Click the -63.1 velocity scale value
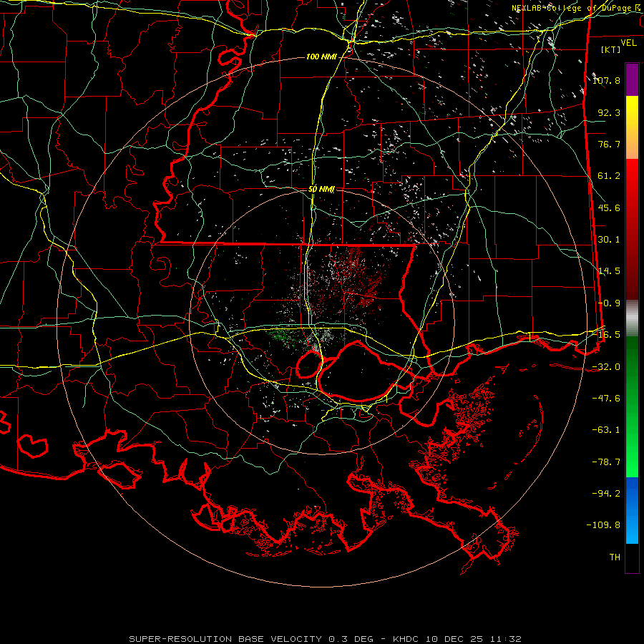644x644 pixels. 606,430
